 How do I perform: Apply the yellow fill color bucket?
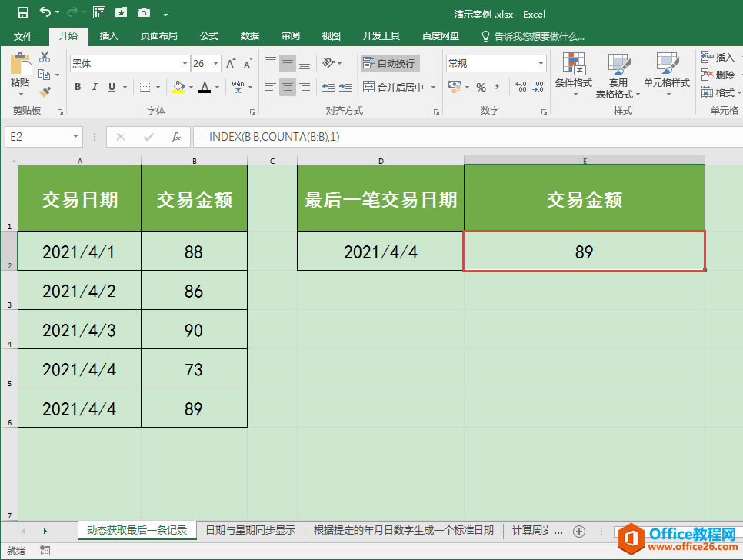pos(178,87)
